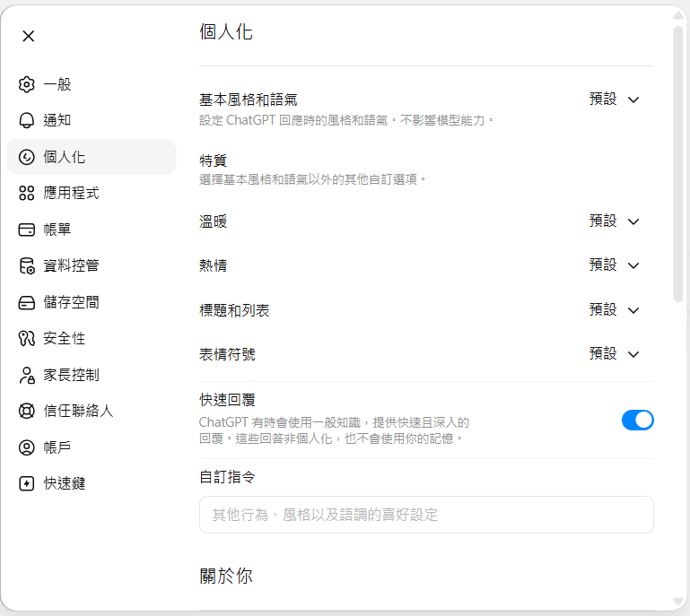Click the 自訂指令 text input field
Screen dimensions: 690x616
(x=426, y=515)
